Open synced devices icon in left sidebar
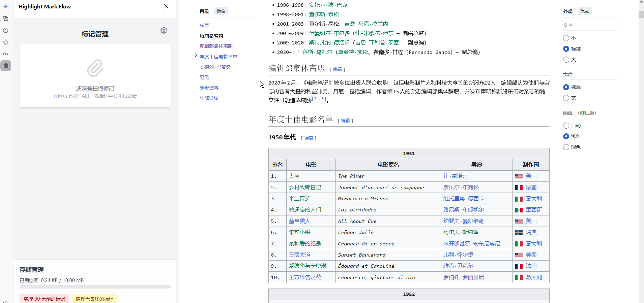 [6, 19]
